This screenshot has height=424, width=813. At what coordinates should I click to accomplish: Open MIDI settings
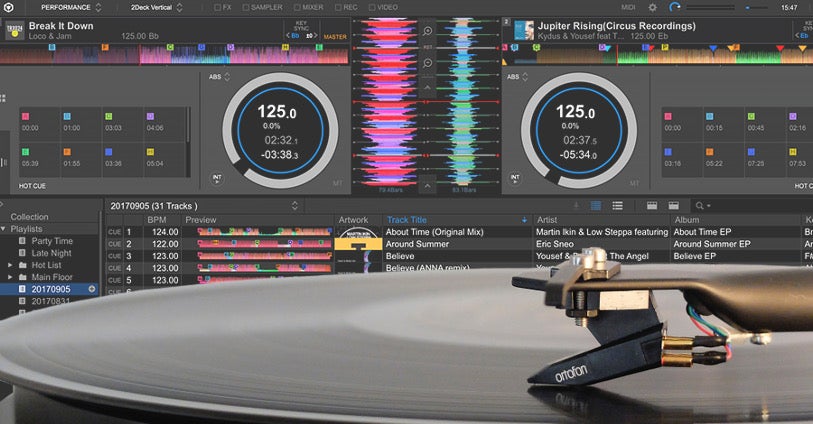click(x=628, y=7)
